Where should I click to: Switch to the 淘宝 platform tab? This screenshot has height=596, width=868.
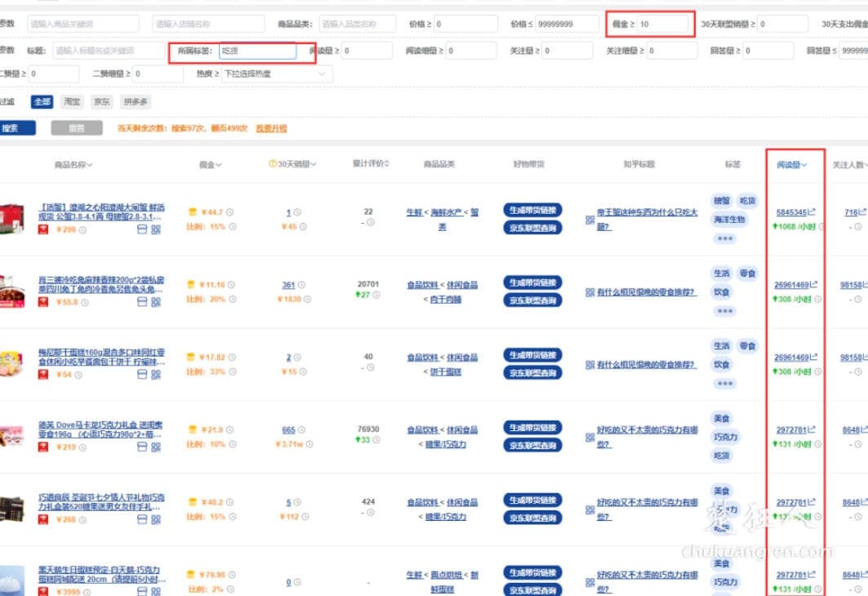tap(72, 101)
